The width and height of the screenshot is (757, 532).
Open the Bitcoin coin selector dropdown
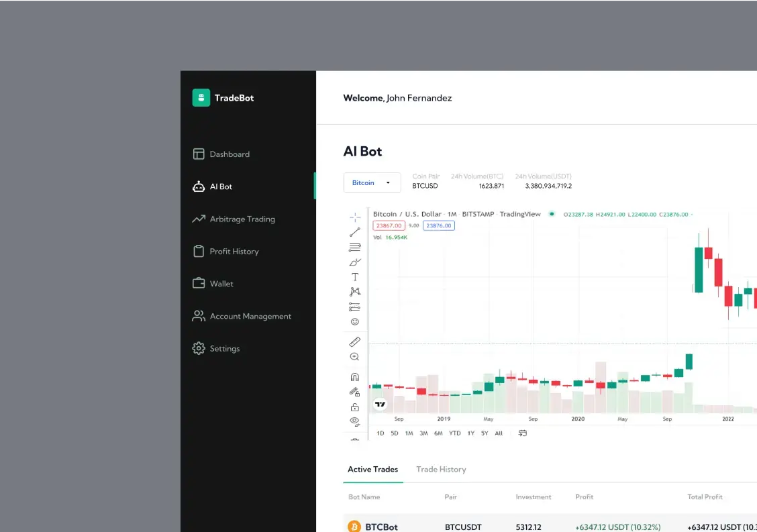click(x=372, y=182)
